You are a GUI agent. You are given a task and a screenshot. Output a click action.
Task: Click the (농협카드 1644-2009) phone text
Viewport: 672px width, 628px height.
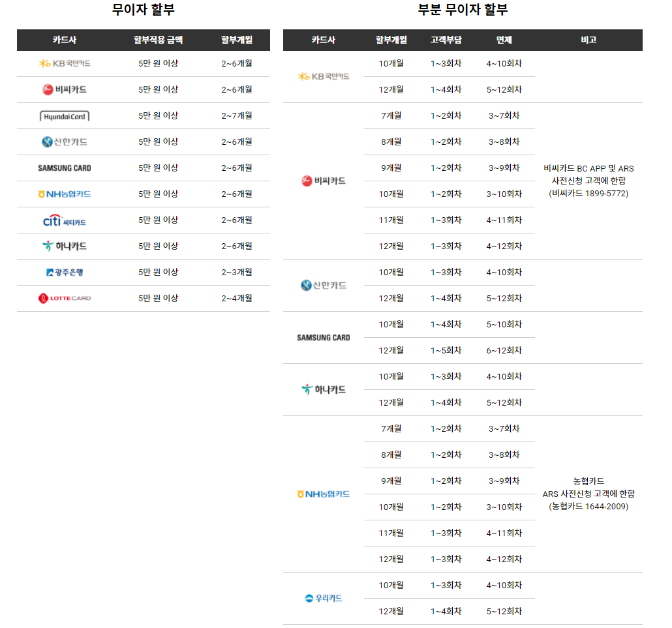(x=589, y=506)
